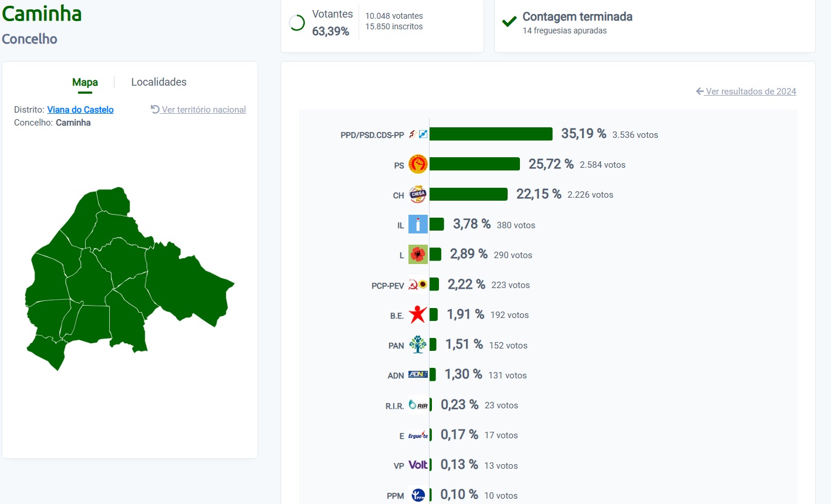Screen dimensions: 831x504
Task: Click the CHEGA party logo
Action: [x=418, y=194]
